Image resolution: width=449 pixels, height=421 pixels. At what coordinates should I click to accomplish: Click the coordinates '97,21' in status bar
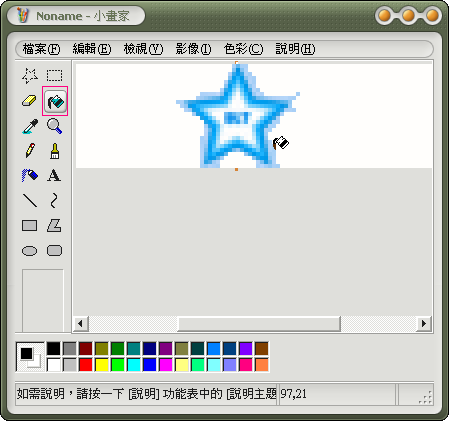click(293, 394)
